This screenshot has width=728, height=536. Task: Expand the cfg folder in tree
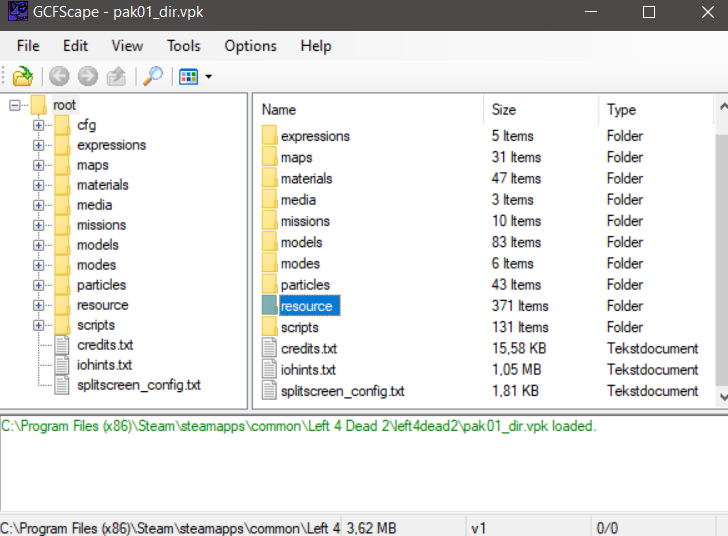[x=39, y=125]
